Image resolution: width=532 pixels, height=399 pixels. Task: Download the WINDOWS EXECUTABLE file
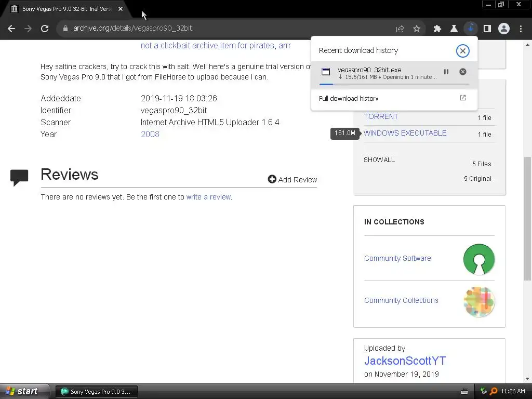click(405, 133)
